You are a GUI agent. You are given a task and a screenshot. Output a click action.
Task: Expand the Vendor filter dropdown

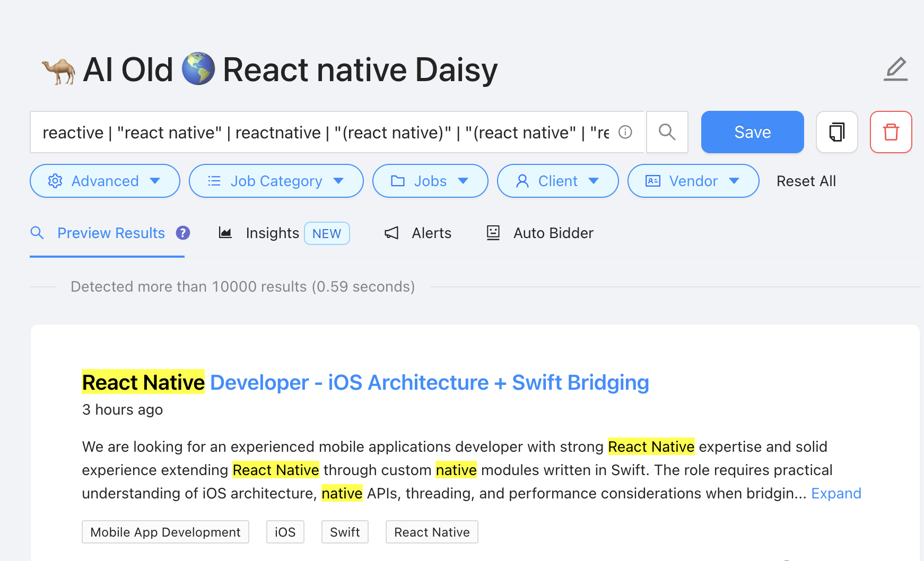693,181
